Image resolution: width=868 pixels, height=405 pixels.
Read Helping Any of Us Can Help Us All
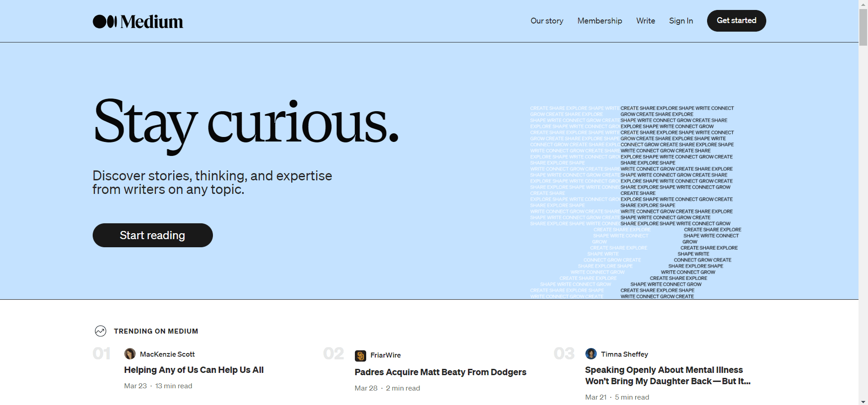pos(194,370)
